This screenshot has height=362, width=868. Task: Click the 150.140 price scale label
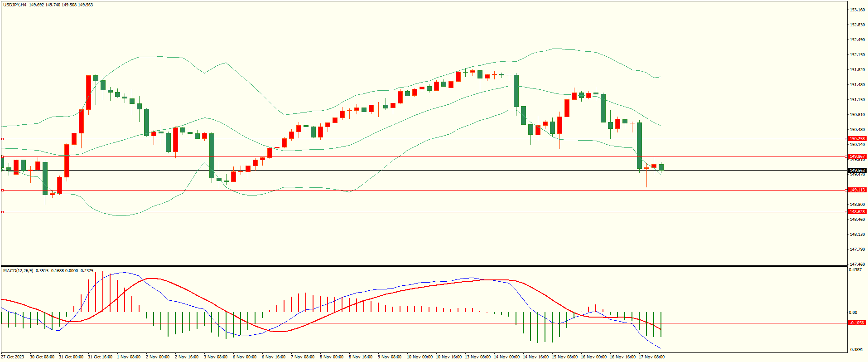point(857,145)
